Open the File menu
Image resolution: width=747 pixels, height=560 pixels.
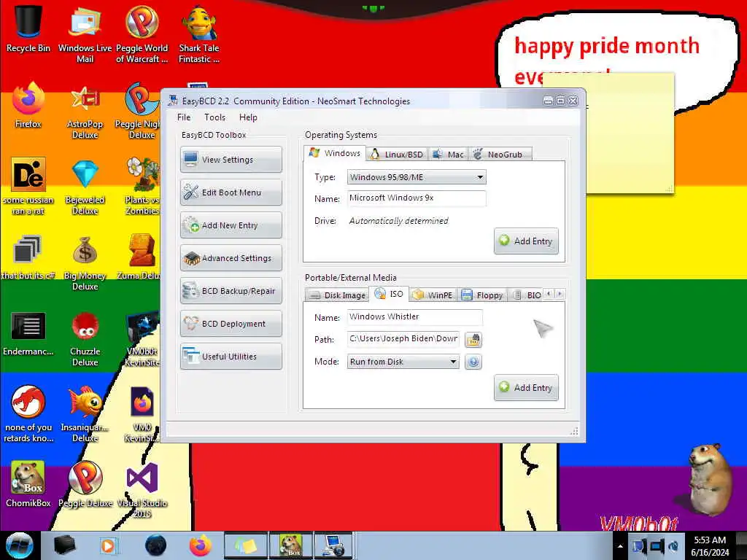[x=184, y=117]
